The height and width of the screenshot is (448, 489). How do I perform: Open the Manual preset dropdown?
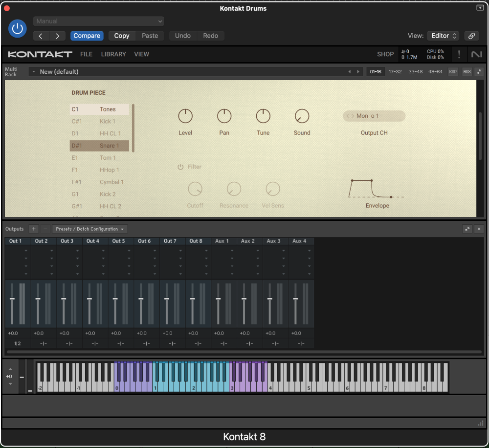pos(99,21)
